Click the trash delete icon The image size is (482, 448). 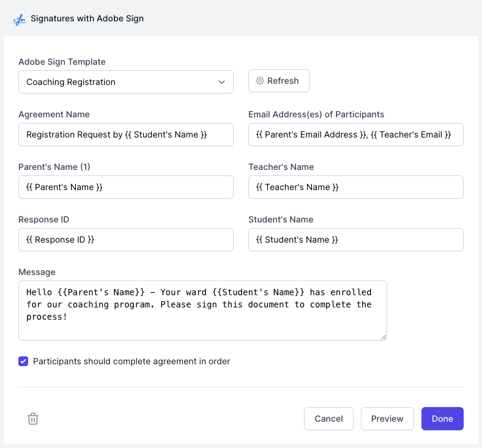[x=33, y=419]
